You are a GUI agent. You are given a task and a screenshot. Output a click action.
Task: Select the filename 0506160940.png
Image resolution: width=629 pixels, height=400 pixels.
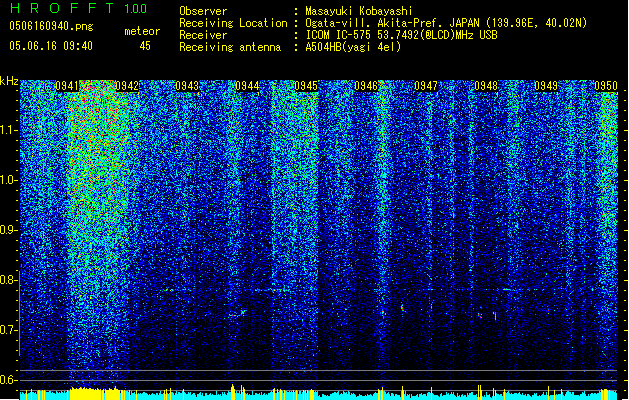click(51, 26)
